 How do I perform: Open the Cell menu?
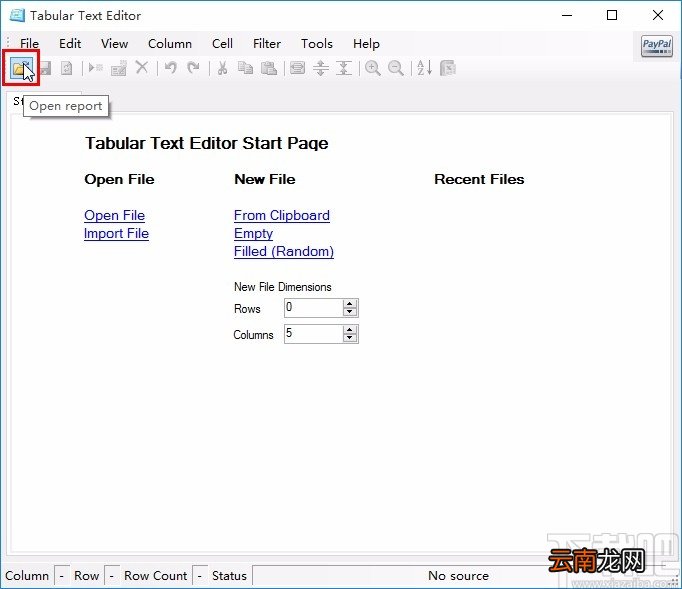222,44
